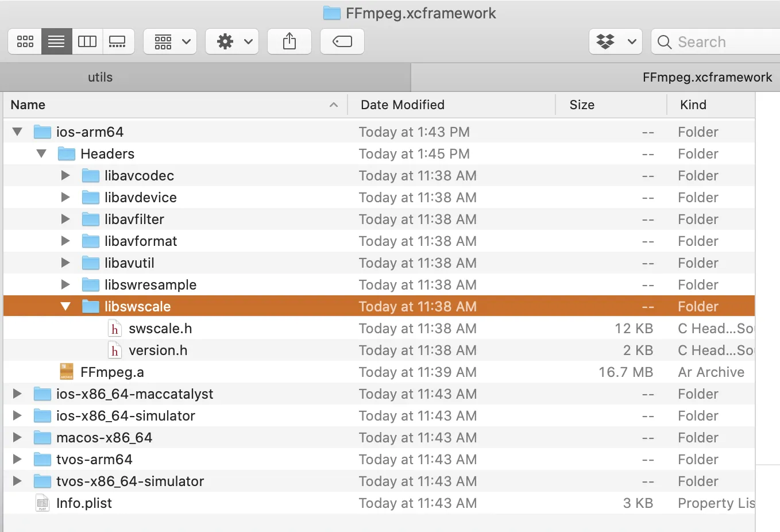
Task: Click the Share button
Action: 289,41
